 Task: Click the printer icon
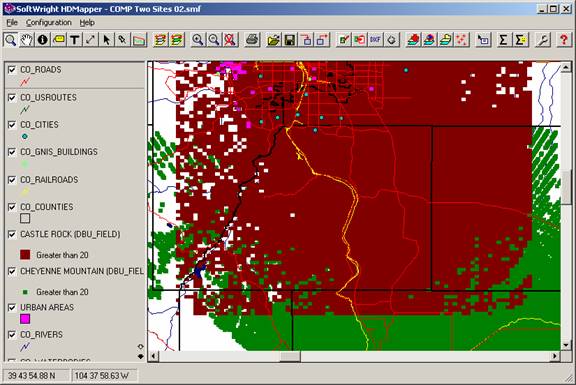pyautogui.click(x=253, y=40)
